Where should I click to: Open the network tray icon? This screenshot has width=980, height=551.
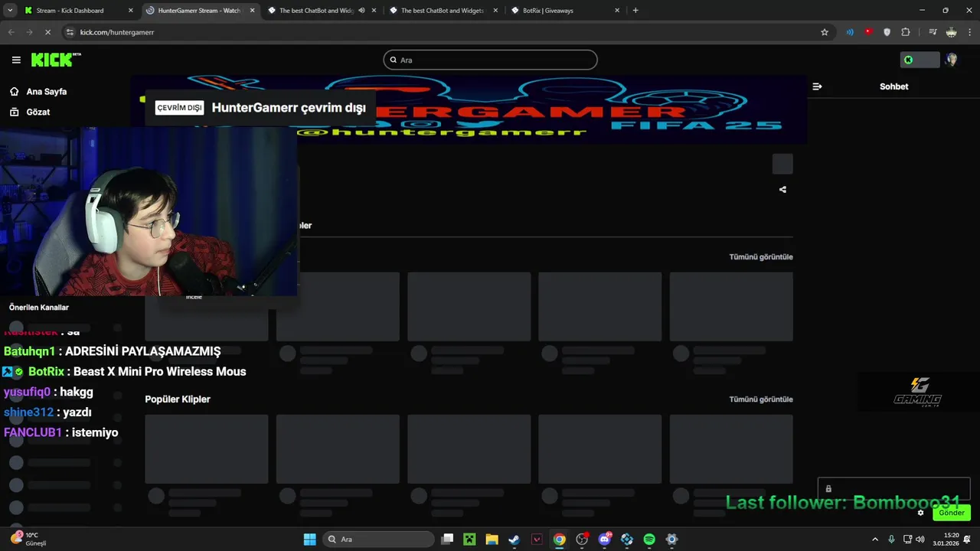click(x=908, y=540)
